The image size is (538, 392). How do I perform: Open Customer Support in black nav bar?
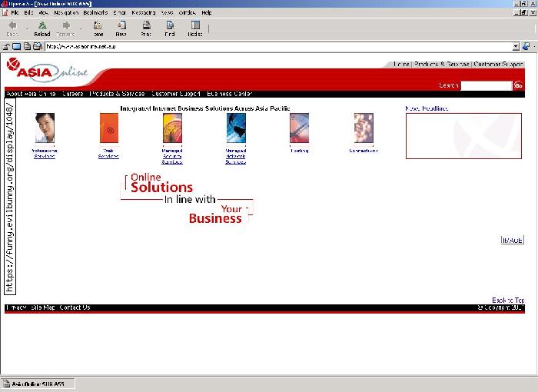coord(176,94)
